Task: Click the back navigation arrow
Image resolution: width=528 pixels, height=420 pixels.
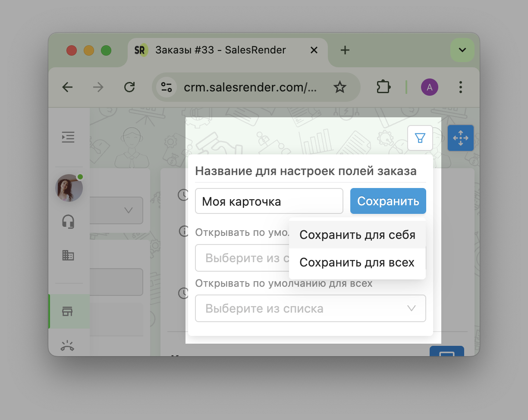Action: click(x=68, y=88)
